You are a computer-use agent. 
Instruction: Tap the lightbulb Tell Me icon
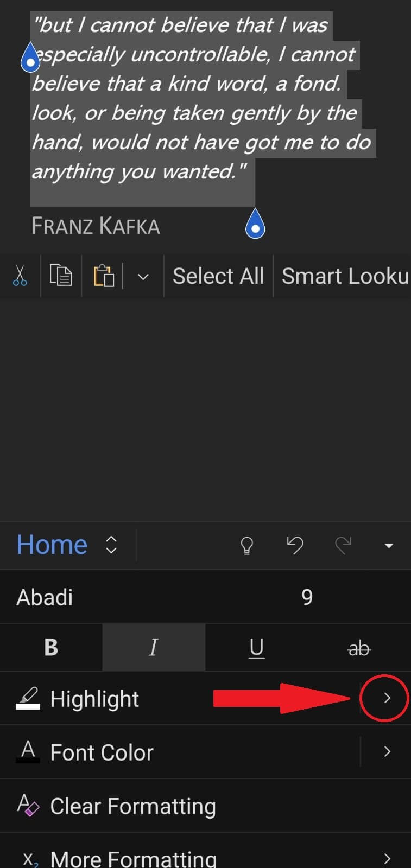247,546
